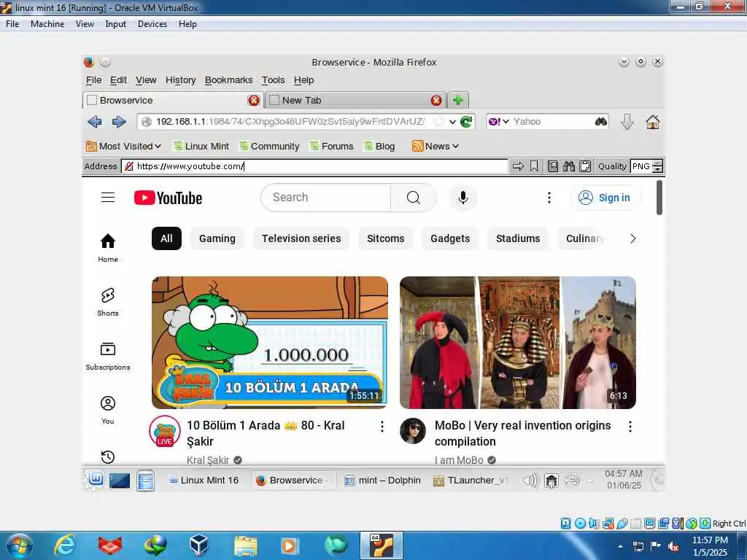747x560 pixels.
Task: Open Shorts in YouTube sidebar
Action: 108,301
